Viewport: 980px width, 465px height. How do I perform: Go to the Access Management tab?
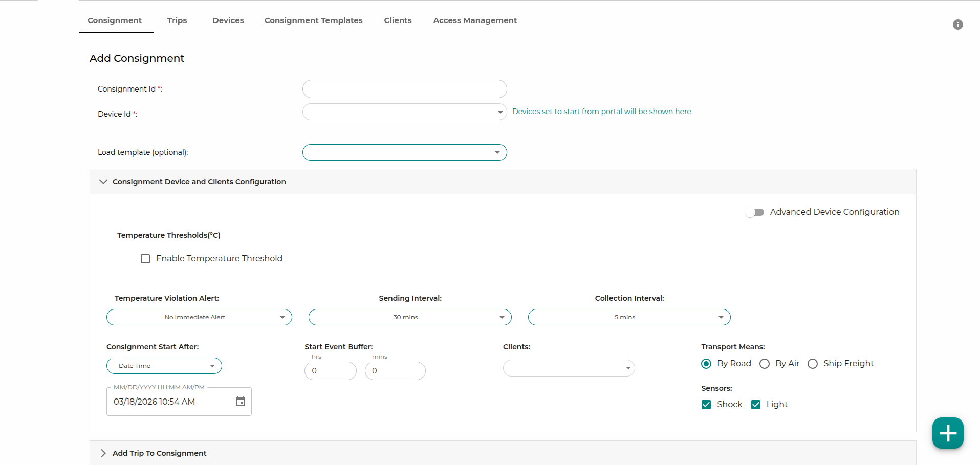tap(474, 20)
